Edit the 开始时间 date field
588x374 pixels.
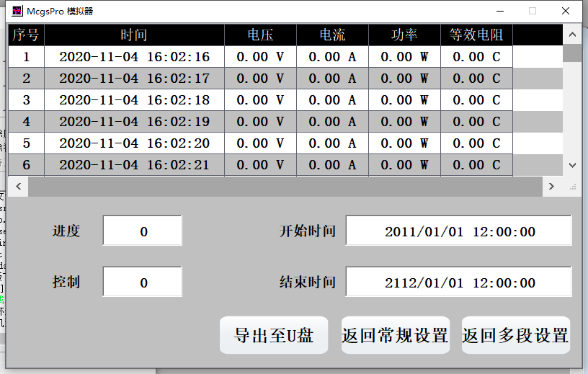point(459,231)
